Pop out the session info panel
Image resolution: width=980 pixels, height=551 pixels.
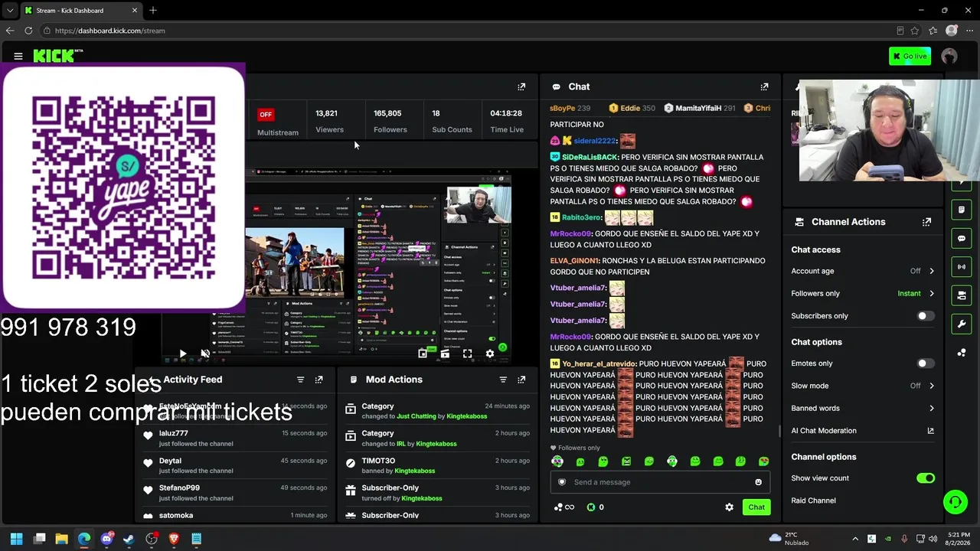point(521,86)
